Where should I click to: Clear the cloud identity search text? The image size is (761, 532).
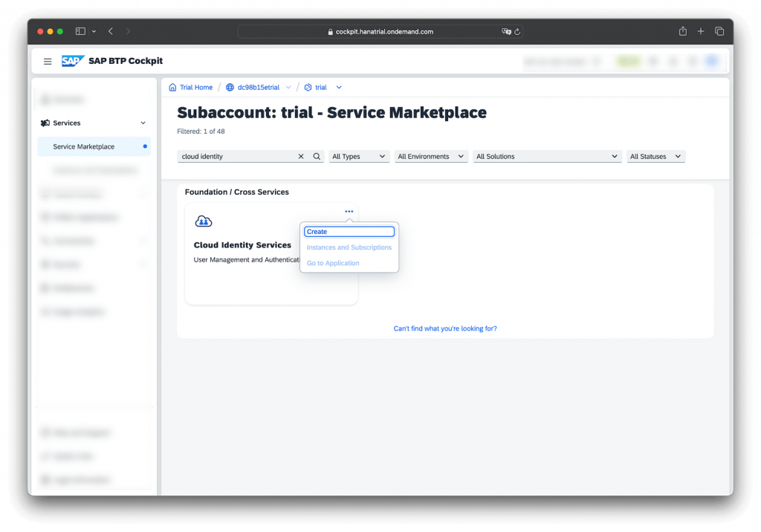(301, 156)
